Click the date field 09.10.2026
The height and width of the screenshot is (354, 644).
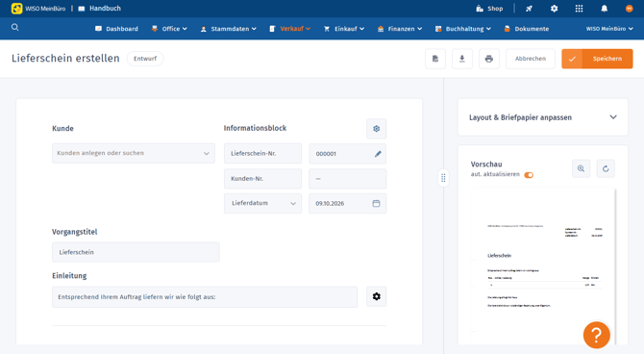click(x=347, y=204)
